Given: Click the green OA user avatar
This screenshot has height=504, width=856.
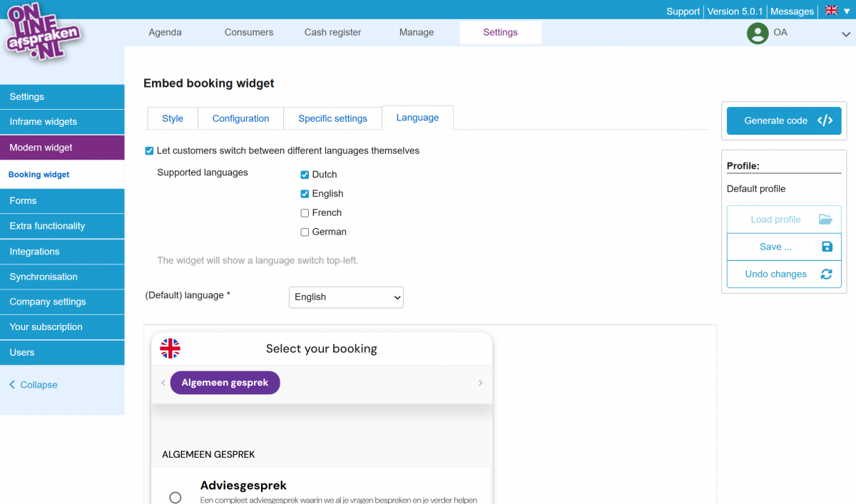Looking at the screenshot, I should (x=757, y=33).
